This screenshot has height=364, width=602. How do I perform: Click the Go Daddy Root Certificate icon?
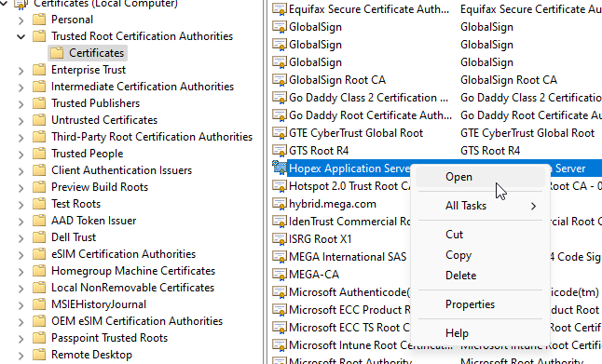[x=280, y=115]
